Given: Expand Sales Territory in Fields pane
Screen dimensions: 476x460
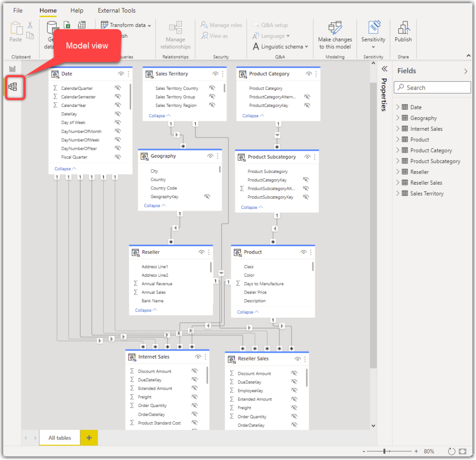Looking at the screenshot, I should 398,193.
